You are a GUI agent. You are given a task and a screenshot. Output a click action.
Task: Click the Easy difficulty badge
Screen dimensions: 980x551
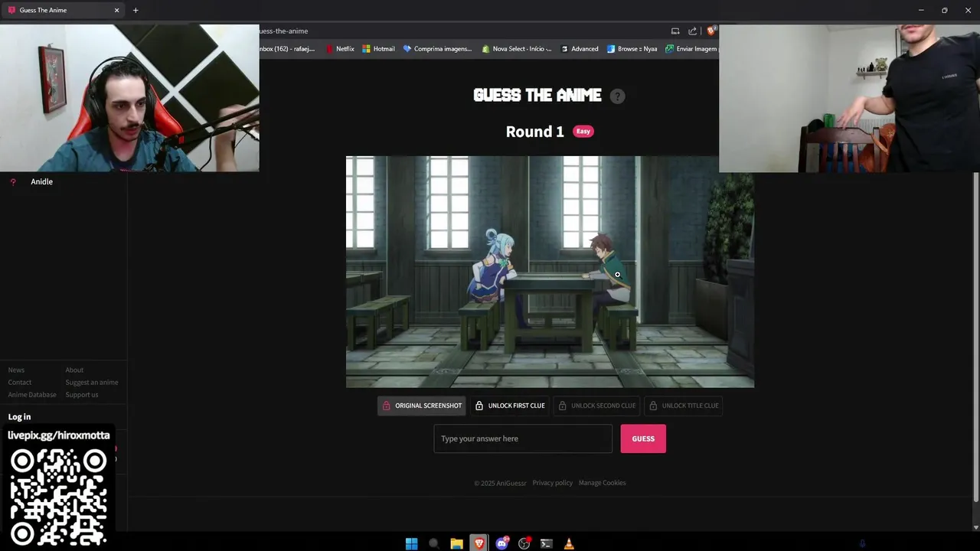click(x=583, y=131)
